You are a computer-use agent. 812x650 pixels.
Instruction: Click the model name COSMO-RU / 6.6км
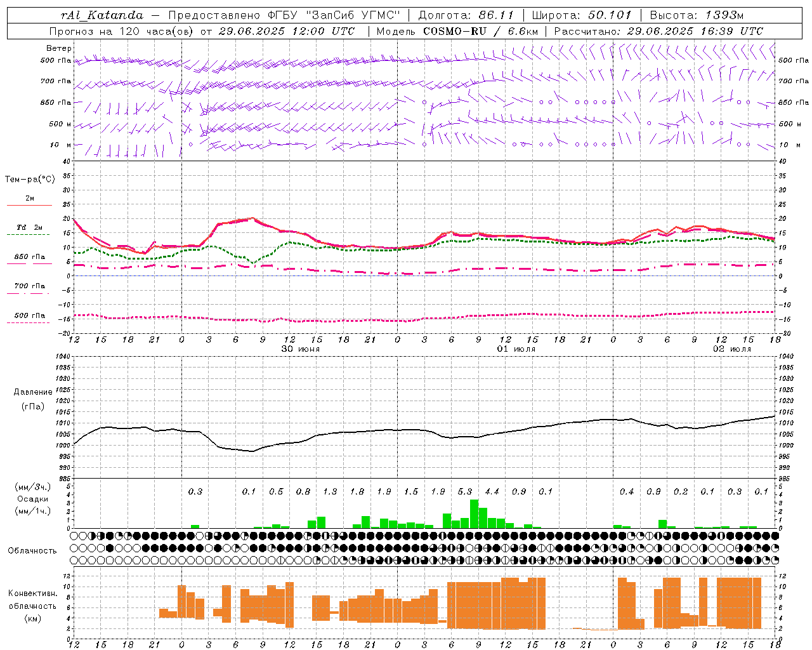[x=481, y=31]
